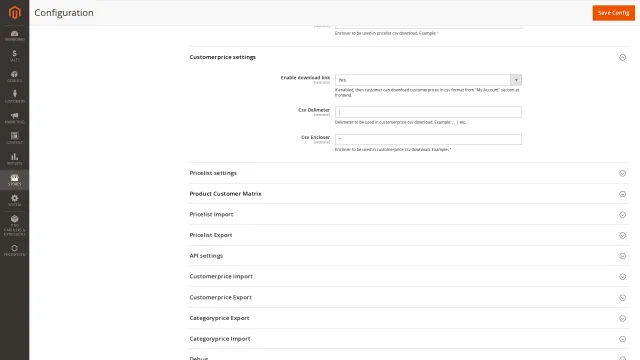Expand the API settings section
Image resolution: width=640 pixels, height=360 pixels.
click(x=622, y=256)
